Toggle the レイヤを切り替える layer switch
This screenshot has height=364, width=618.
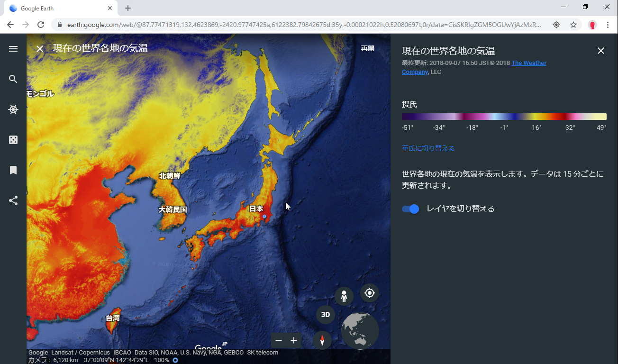[x=410, y=209]
